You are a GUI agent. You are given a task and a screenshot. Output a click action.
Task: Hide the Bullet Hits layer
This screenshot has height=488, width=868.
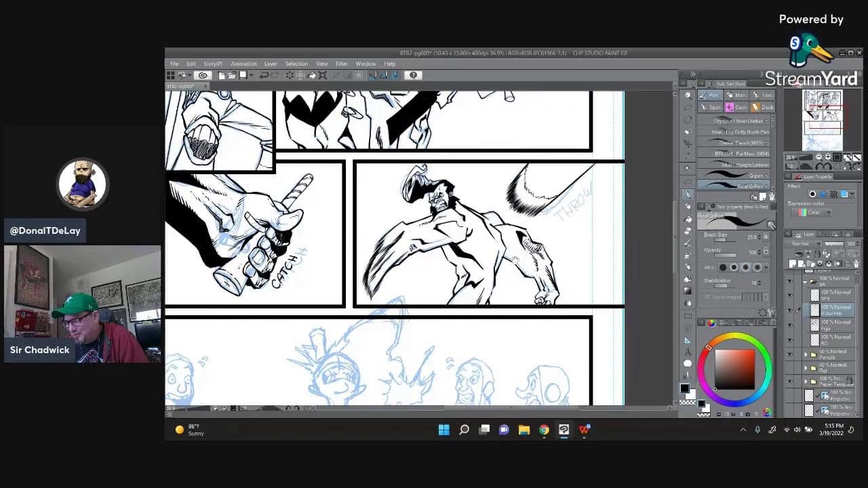click(x=789, y=310)
